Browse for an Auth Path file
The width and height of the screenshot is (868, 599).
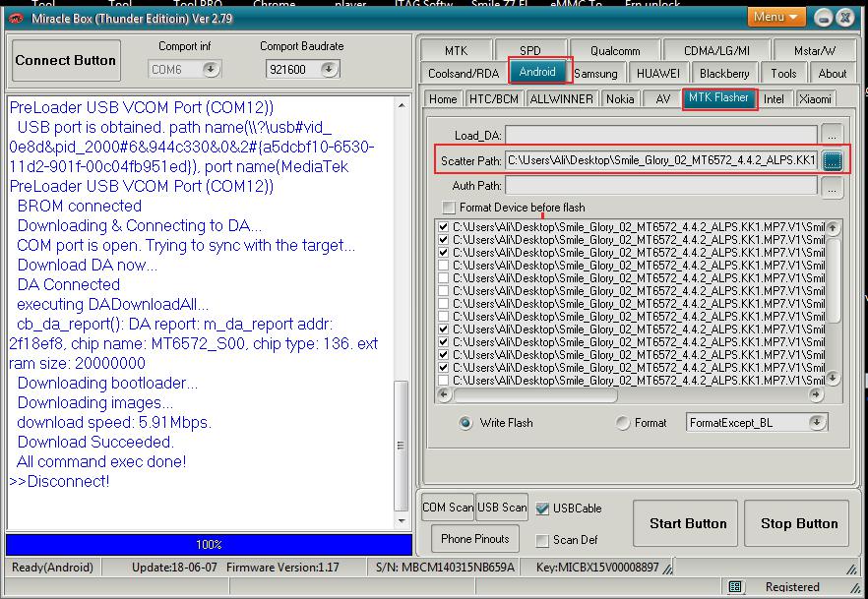tap(832, 187)
